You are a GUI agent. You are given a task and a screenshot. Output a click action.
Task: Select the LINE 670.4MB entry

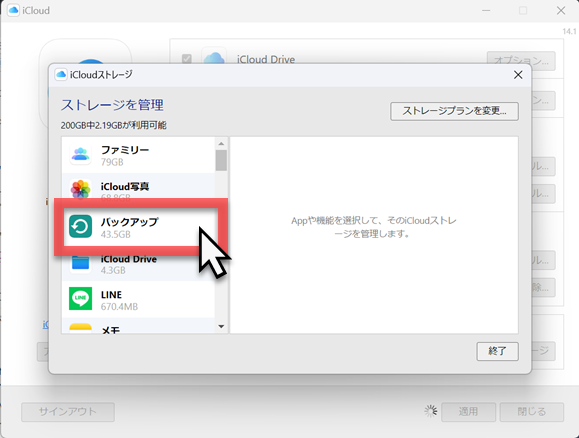point(138,300)
